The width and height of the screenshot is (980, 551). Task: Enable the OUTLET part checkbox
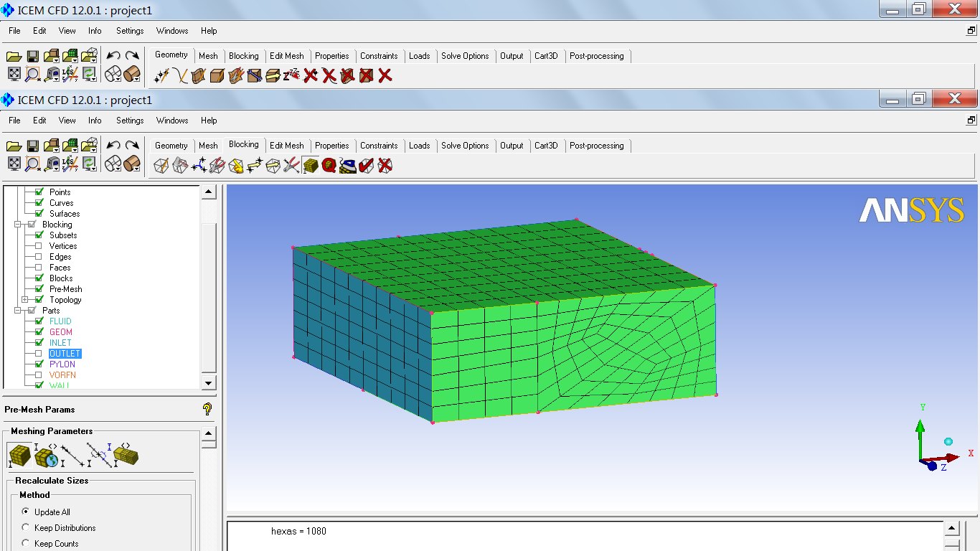click(39, 354)
